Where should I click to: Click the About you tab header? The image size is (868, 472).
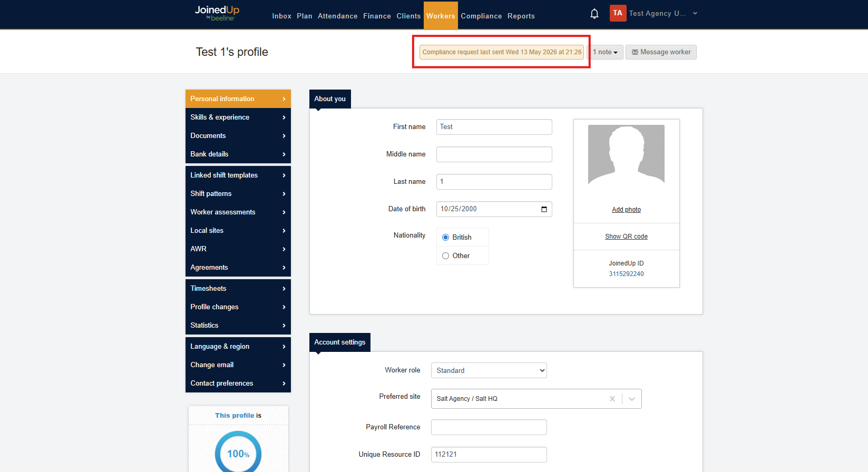click(330, 99)
